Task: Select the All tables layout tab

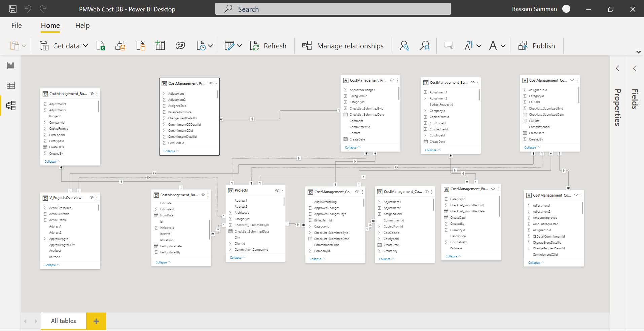Action: pos(64,321)
